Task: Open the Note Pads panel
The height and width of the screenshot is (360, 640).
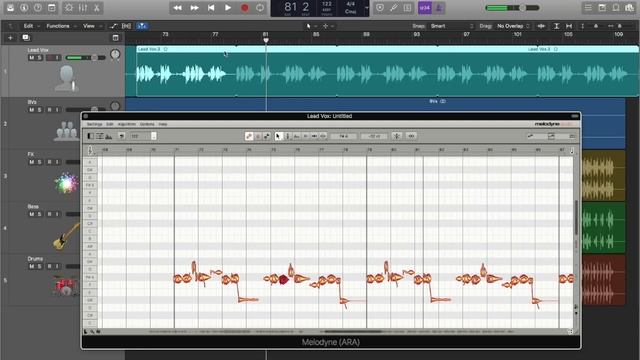Action: [602, 8]
